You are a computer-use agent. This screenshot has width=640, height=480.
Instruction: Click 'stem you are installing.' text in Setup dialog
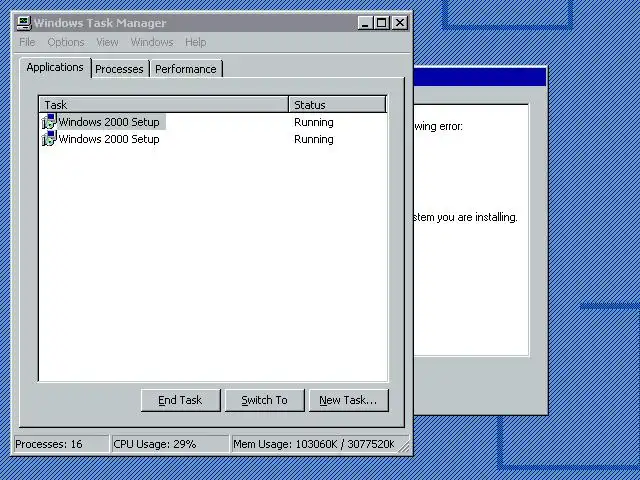[465, 217]
